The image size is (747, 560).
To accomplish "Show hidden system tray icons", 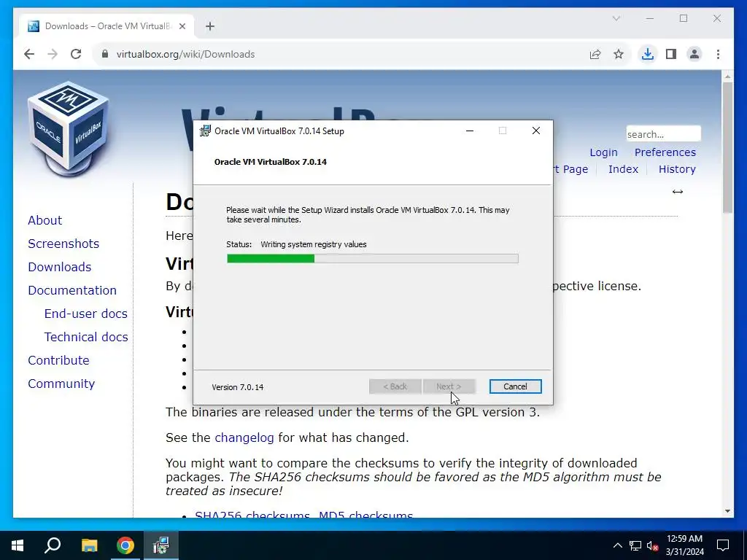I will [617, 545].
